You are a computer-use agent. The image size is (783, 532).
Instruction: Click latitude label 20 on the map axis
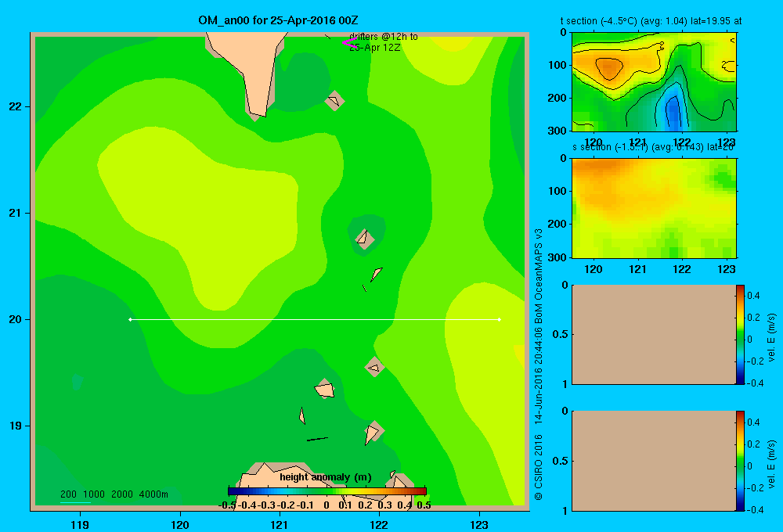[x=16, y=319]
